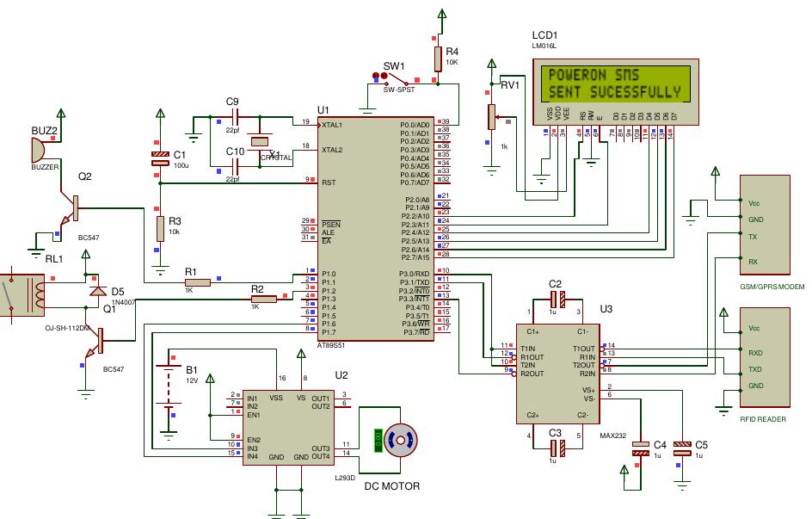The image size is (812, 519).
Task: Select the MAX232 chip U3
Action: 557,374
